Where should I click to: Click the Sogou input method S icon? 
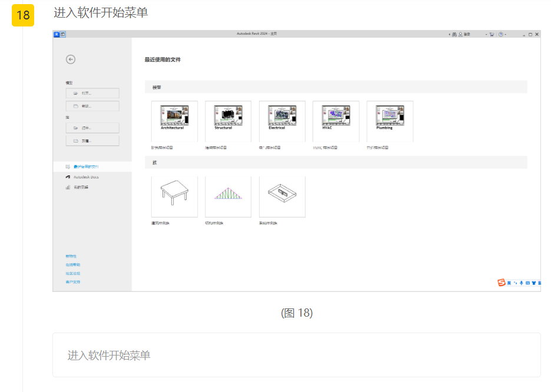(502, 283)
